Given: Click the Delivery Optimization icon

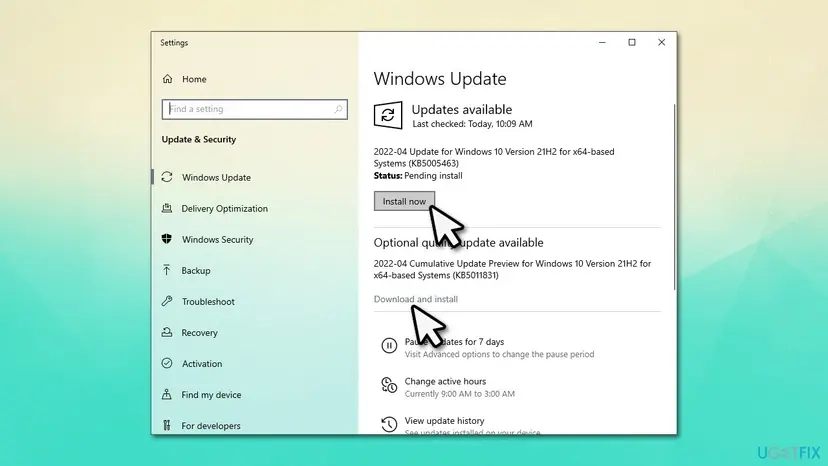Looking at the screenshot, I should pos(167,208).
